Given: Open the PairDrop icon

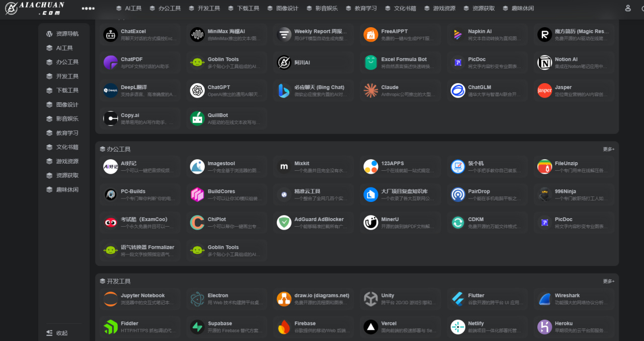Looking at the screenshot, I should point(458,194).
